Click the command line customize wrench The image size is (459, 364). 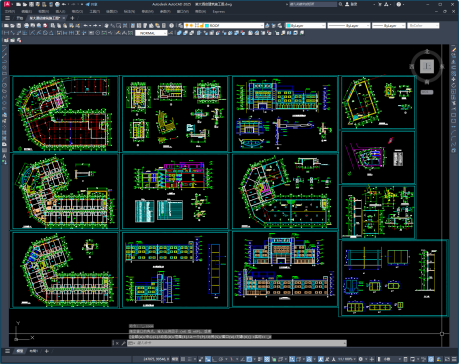(x=123, y=343)
